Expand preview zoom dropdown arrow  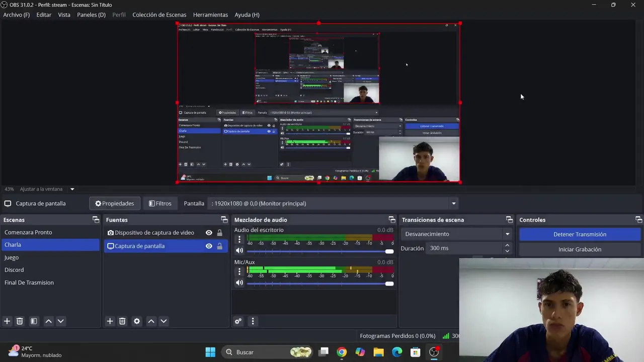72,189
